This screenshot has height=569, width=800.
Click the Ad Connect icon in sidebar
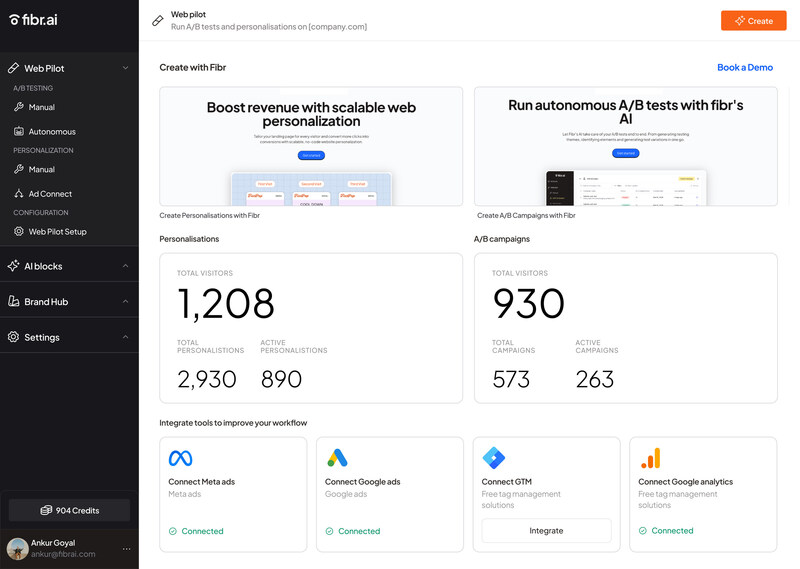19,194
